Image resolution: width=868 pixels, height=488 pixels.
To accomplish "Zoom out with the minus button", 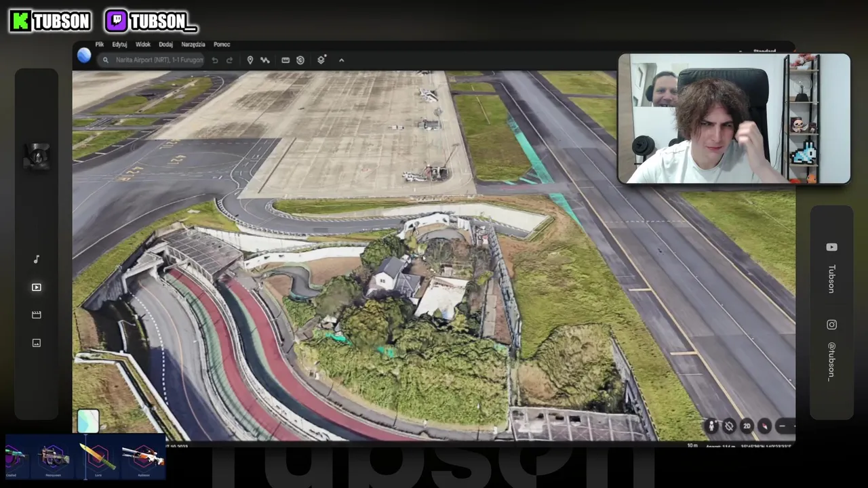I will pyautogui.click(x=782, y=426).
